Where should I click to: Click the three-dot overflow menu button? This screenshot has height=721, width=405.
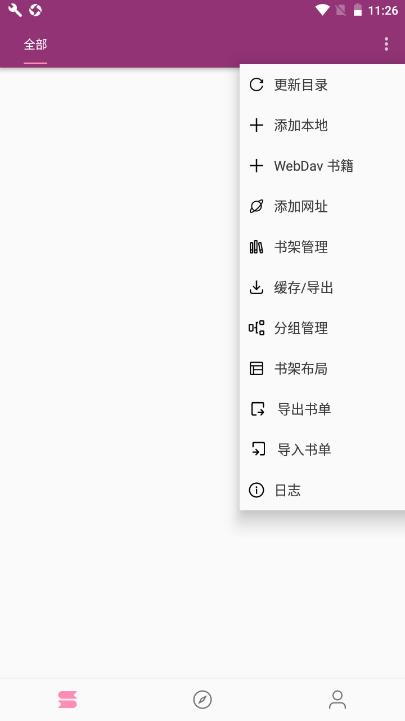(x=386, y=44)
